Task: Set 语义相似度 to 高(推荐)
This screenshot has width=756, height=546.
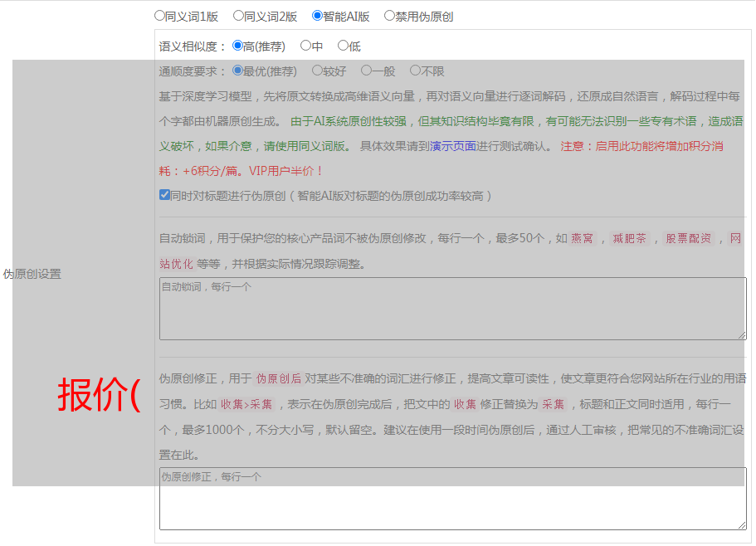Action: click(x=237, y=46)
